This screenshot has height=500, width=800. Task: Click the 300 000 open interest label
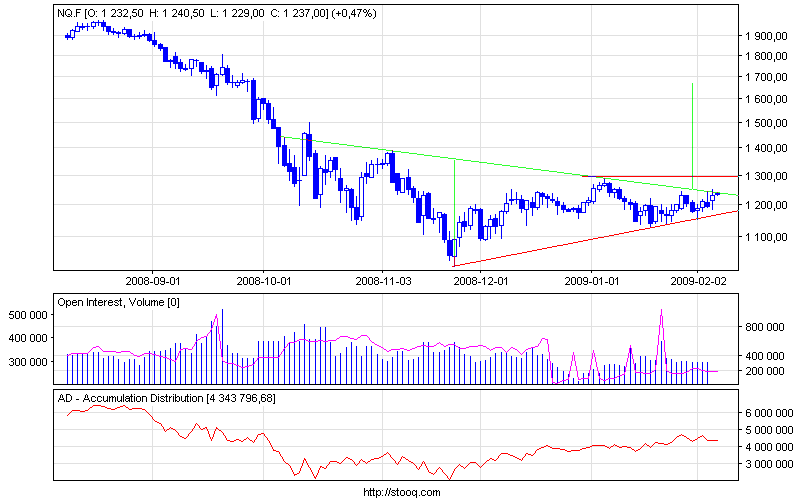[28, 362]
